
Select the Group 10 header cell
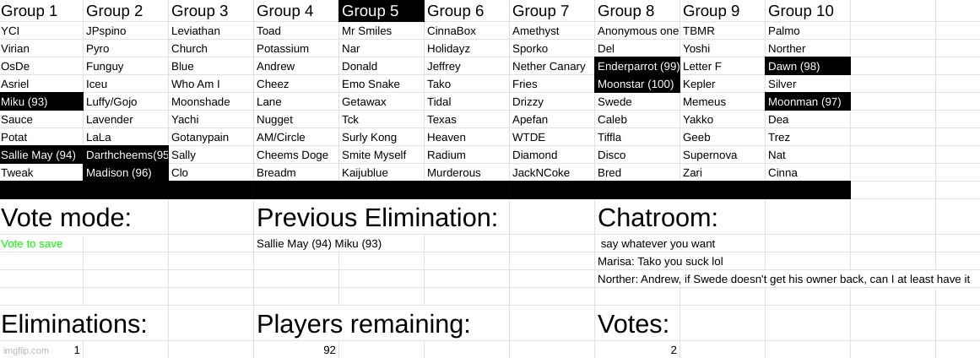point(801,11)
